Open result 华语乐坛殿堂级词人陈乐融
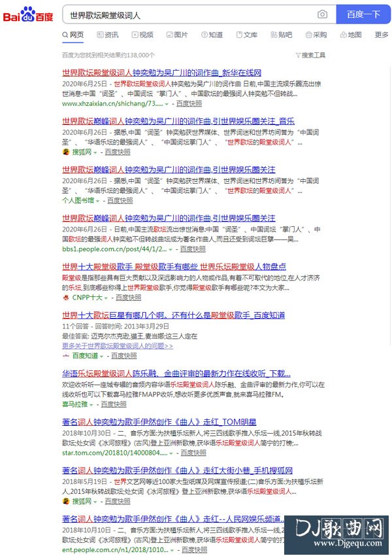Image resolution: width=392 pixels, height=558 pixels. [176, 374]
